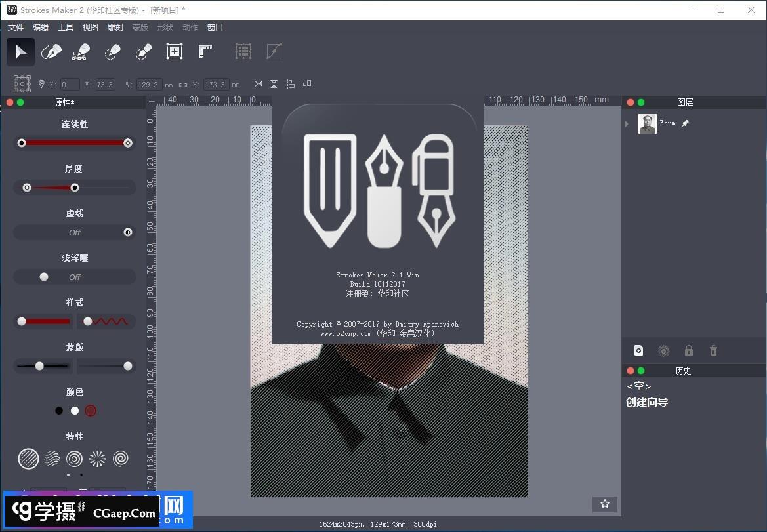Click the star button below the canvas
Image resolution: width=767 pixels, height=532 pixels.
point(604,504)
